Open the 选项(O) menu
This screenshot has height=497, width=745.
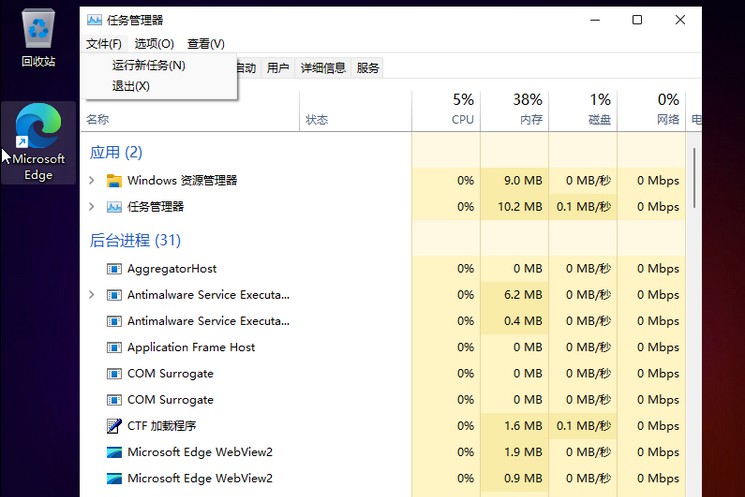click(154, 44)
